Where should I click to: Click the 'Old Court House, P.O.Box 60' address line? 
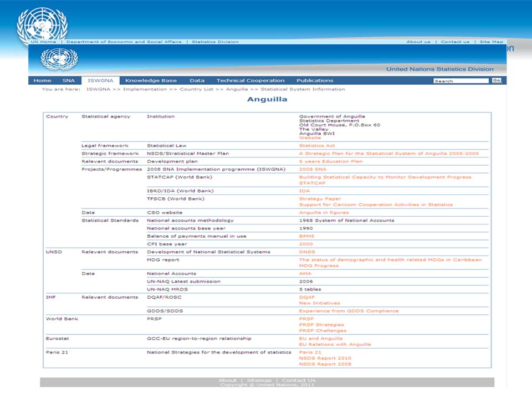(x=339, y=125)
